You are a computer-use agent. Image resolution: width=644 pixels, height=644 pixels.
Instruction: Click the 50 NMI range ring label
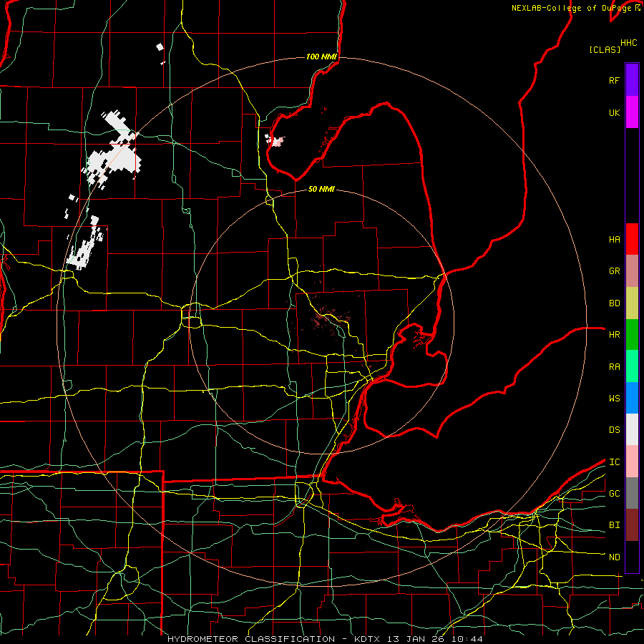321,189
